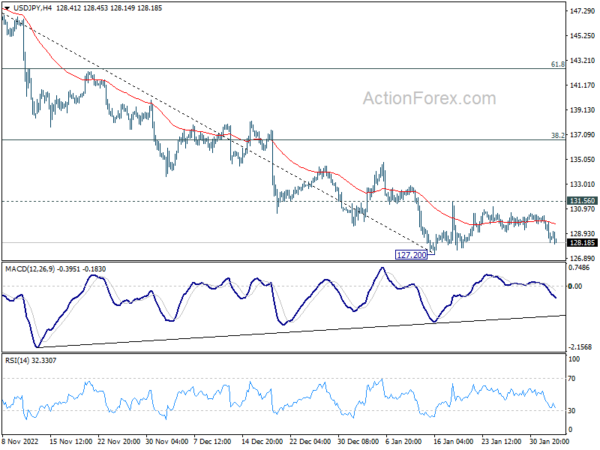Select the 127.200 price label box
The height and width of the screenshot is (450, 600).
tap(412, 255)
